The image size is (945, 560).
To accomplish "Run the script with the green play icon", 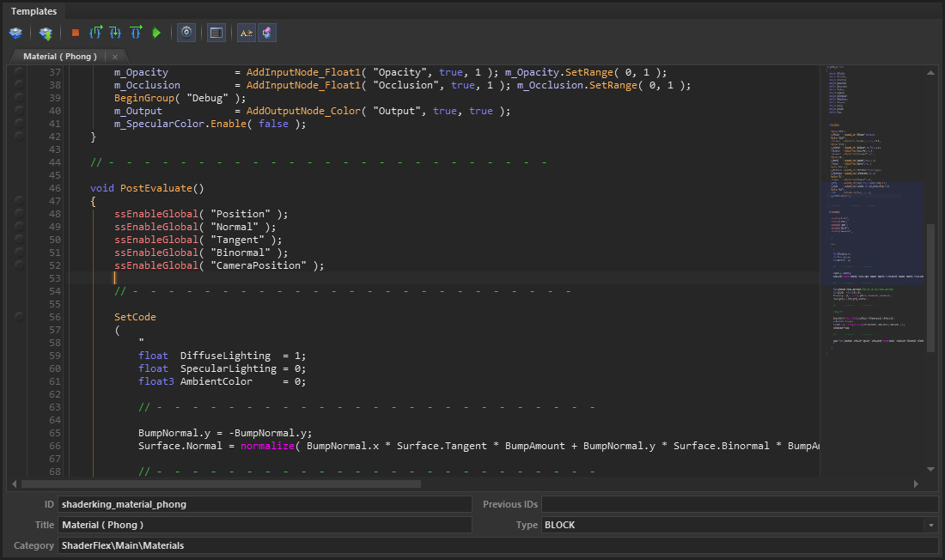I will pyautogui.click(x=157, y=33).
